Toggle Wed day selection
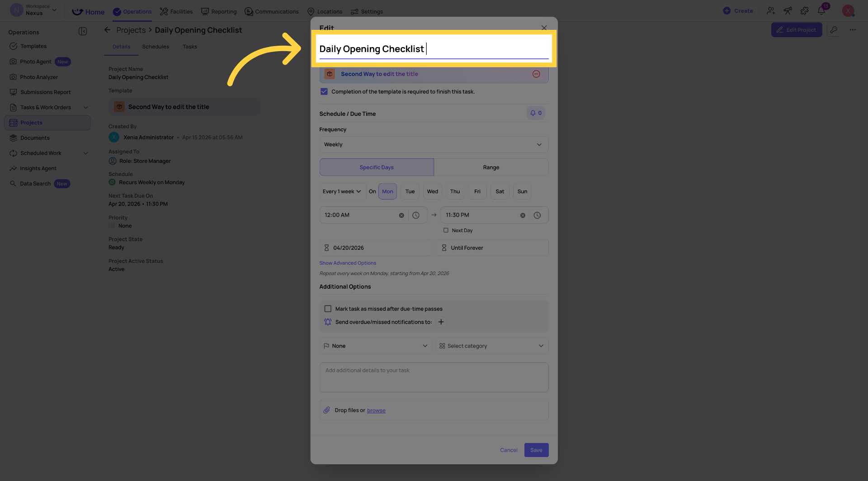 [x=433, y=191]
